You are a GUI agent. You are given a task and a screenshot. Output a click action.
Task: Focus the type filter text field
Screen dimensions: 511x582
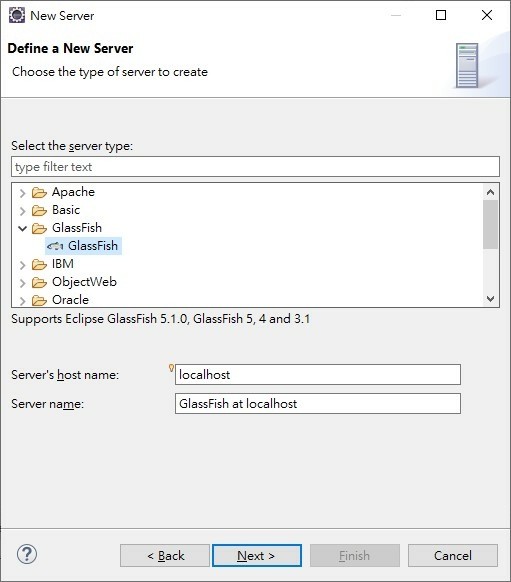[255, 167]
